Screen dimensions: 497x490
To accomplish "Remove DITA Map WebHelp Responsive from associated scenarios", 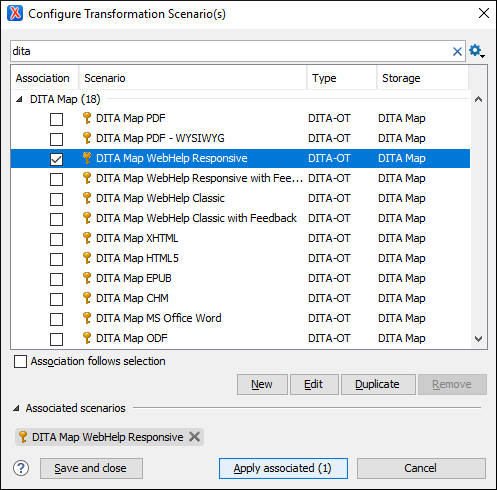I will (x=194, y=437).
